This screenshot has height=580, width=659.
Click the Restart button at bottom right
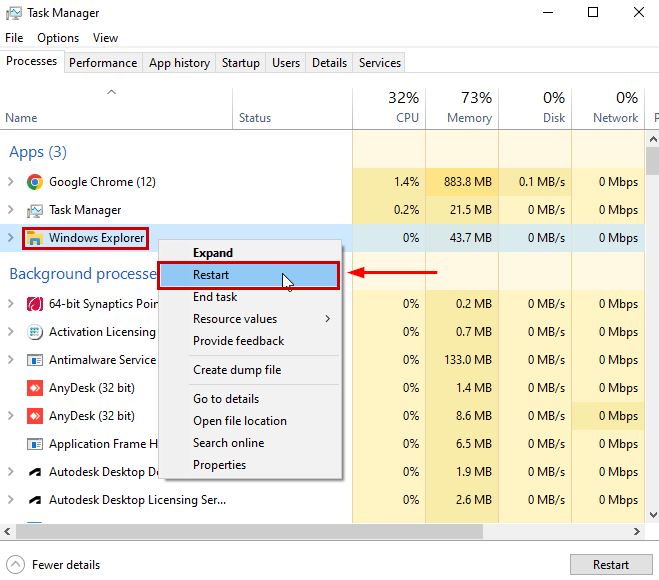point(611,564)
